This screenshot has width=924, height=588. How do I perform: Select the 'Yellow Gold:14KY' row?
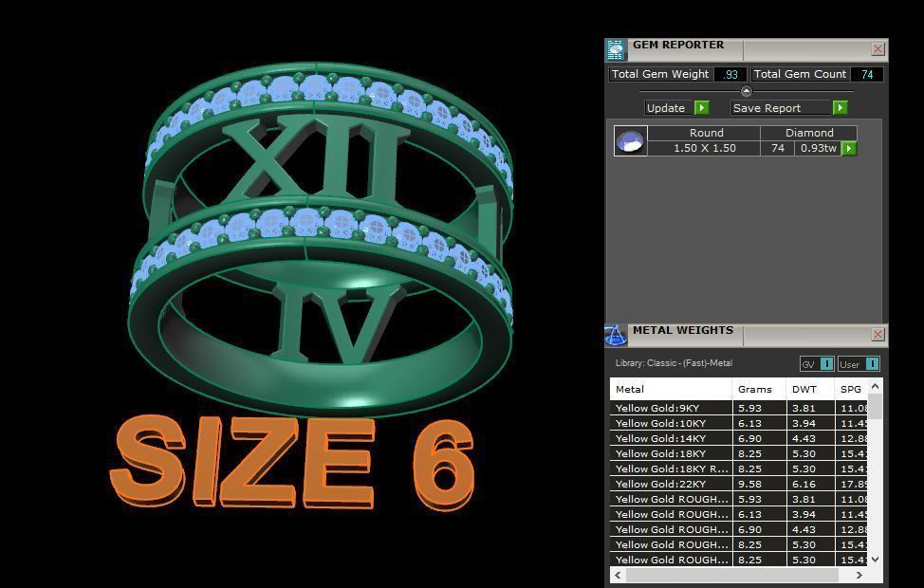(738, 438)
